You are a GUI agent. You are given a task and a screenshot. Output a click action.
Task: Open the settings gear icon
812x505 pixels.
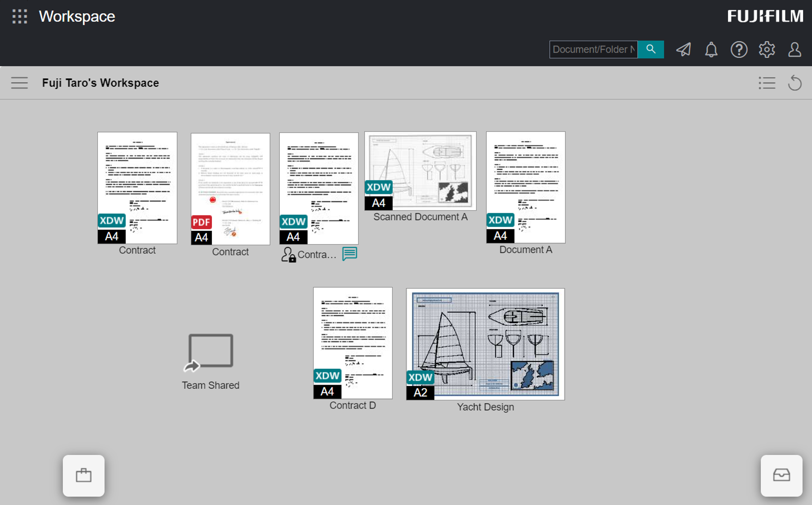(x=767, y=49)
